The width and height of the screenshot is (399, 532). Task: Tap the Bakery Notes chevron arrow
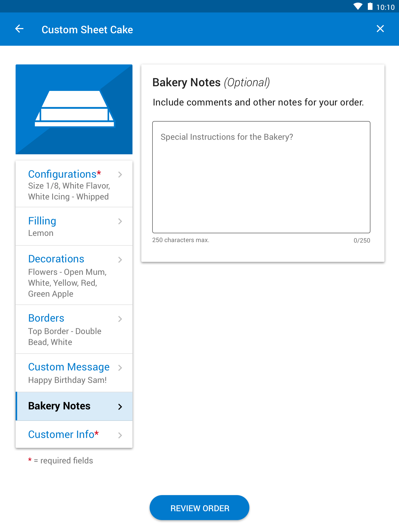click(x=120, y=407)
